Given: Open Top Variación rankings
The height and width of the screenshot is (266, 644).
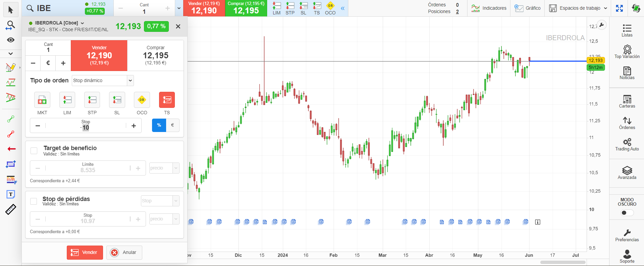Looking at the screenshot, I should click(x=627, y=52).
